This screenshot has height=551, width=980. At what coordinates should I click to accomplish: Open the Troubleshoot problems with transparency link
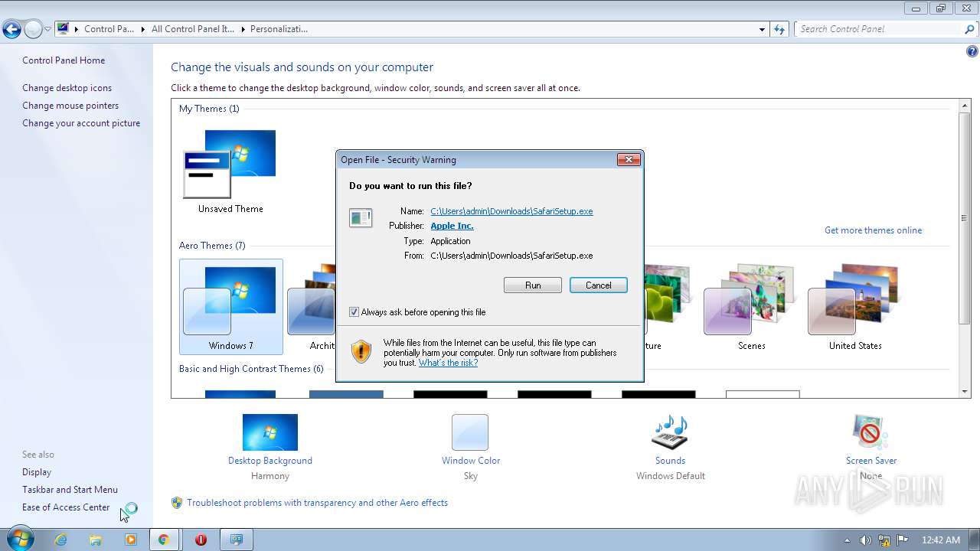click(x=317, y=503)
